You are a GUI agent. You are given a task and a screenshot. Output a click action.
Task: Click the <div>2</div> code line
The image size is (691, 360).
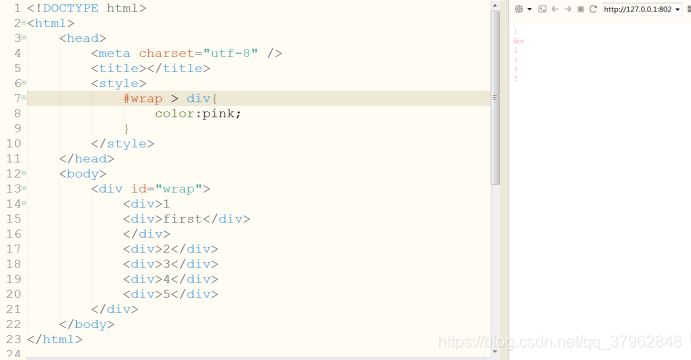(x=171, y=249)
